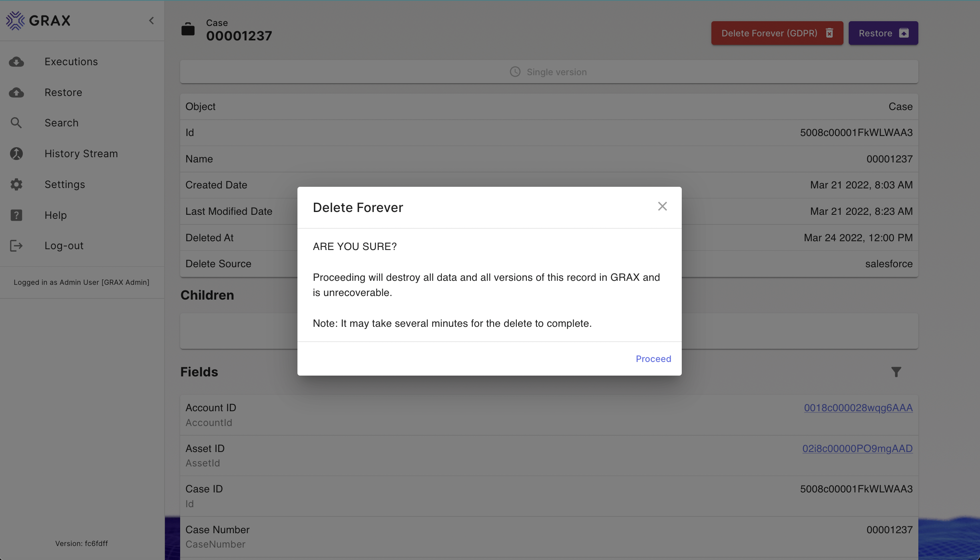Image resolution: width=980 pixels, height=560 pixels.
Task: Close the Delete Forever dialog
Action: (x=663, y=206)
